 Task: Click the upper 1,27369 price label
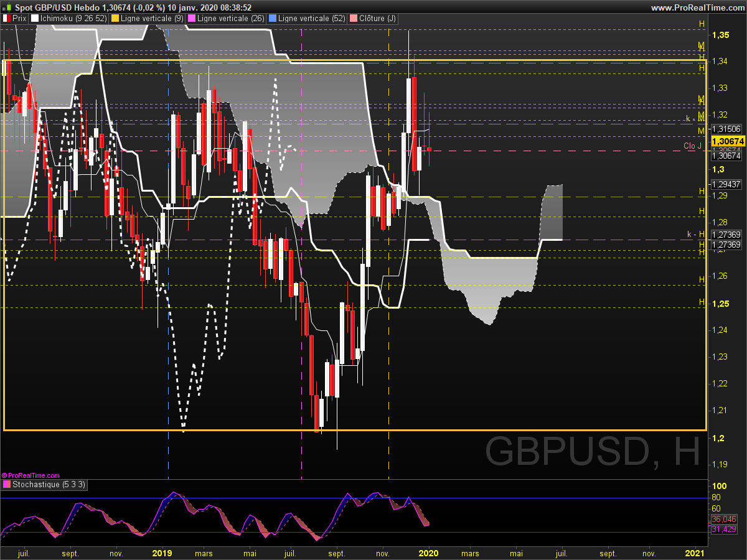pos(726,235)
